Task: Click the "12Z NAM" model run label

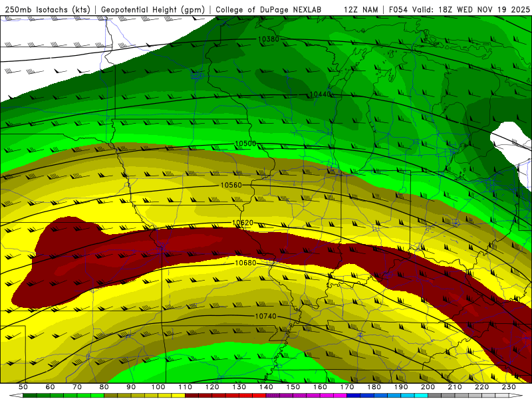Action: (x=361, y=9)
